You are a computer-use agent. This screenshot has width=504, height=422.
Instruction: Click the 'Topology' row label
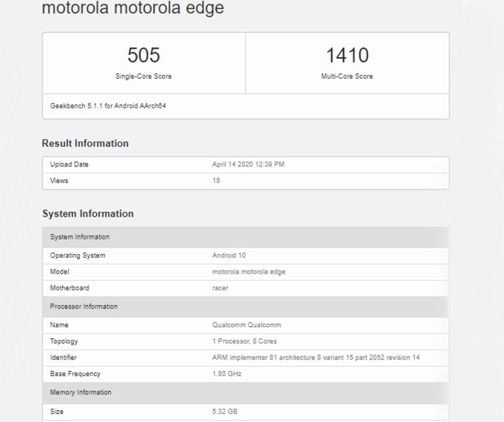(x=63, y=341)
